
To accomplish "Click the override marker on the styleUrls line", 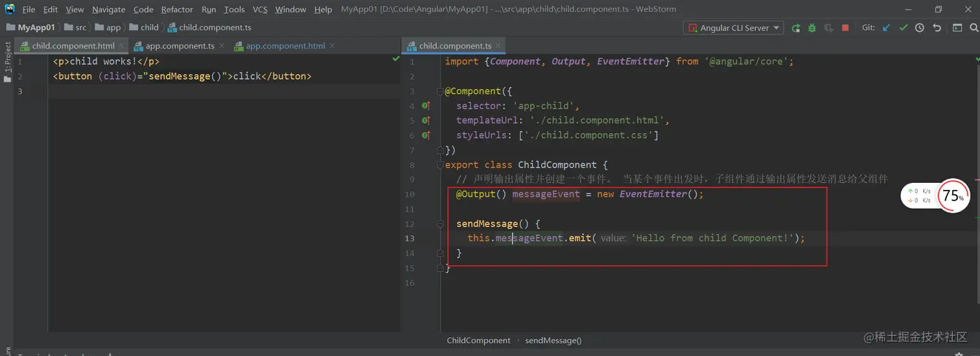I will click(426, 136).
